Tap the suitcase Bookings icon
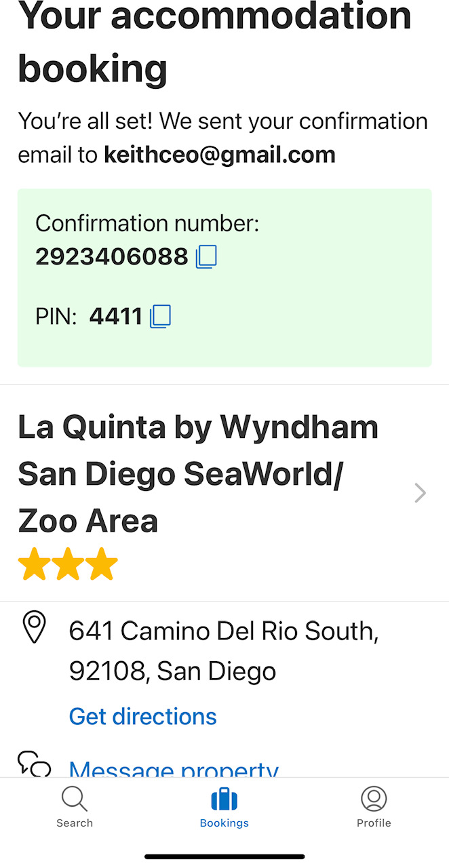This screenshot has height=868, width=449. coord(224,799)
